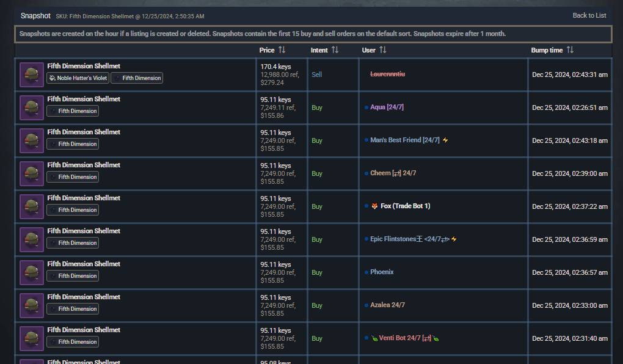This screenshot has height=364, width=623.
Task: Click the lightning bolt icon next to Epic Flintstones
Action: point(454,239)
